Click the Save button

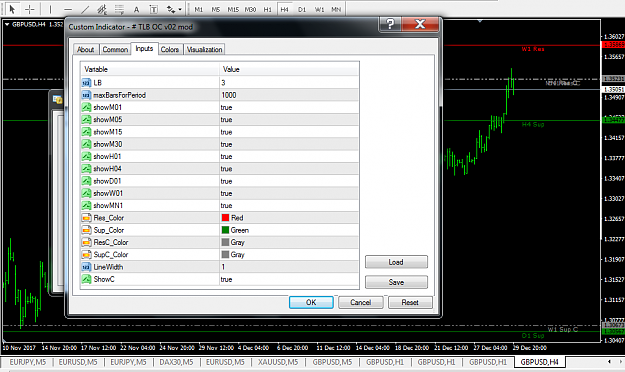point(396,282)
